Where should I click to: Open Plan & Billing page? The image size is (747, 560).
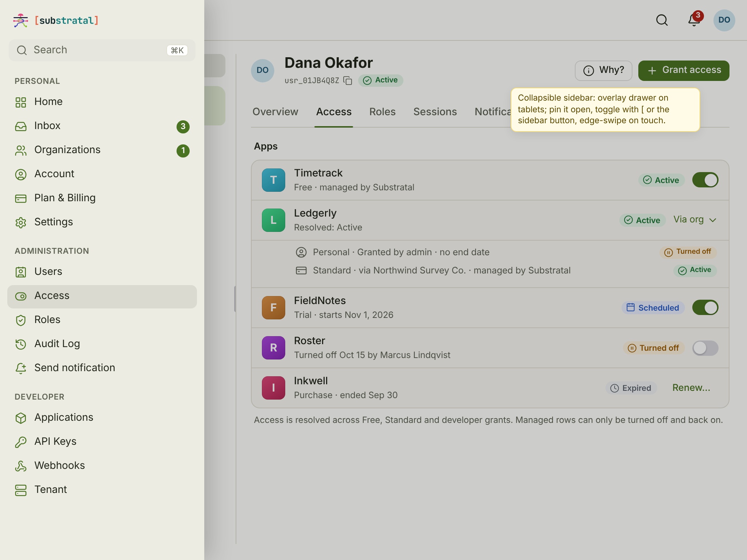pos(102,198)
